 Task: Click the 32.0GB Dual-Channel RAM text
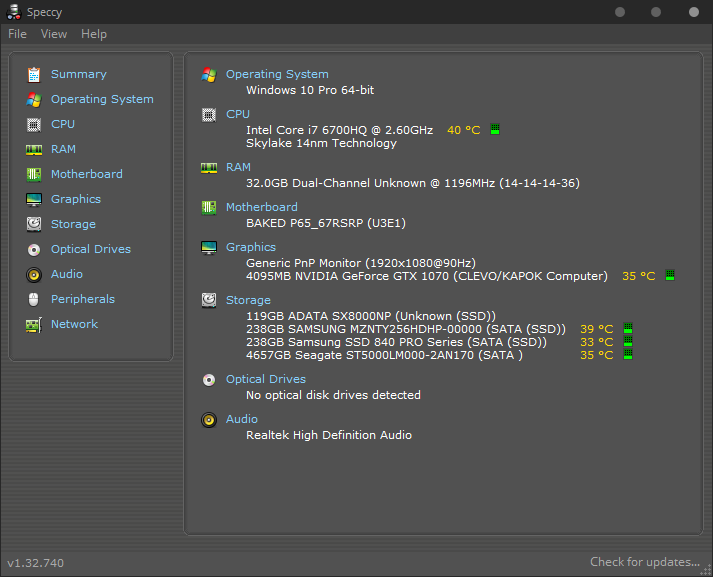coord(413,183)
